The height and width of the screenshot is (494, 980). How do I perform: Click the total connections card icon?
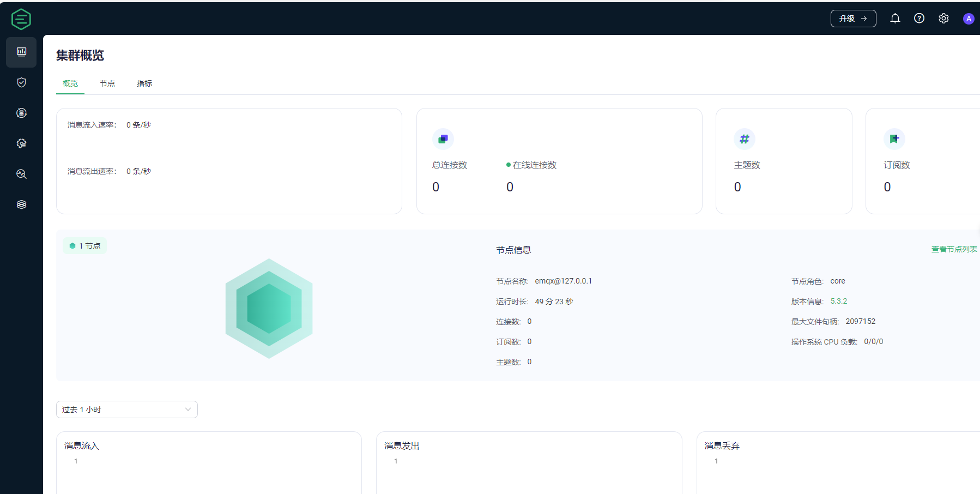tap(443, 139)
